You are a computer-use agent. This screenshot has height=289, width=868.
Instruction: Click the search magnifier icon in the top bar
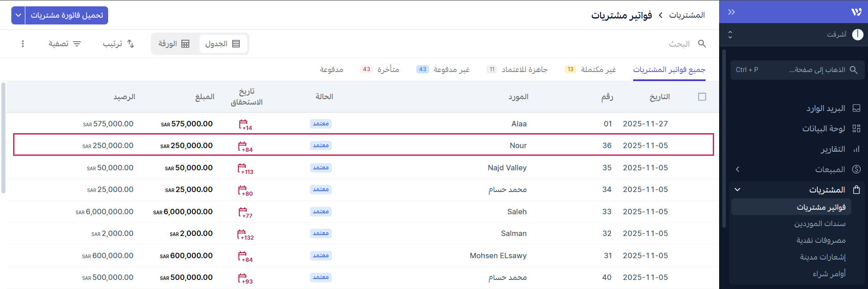pyautogui.click(x=702, y=43)
